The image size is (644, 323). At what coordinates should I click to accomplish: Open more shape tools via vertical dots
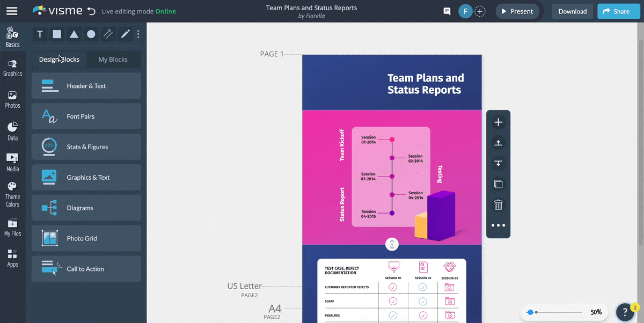[138, 34]
